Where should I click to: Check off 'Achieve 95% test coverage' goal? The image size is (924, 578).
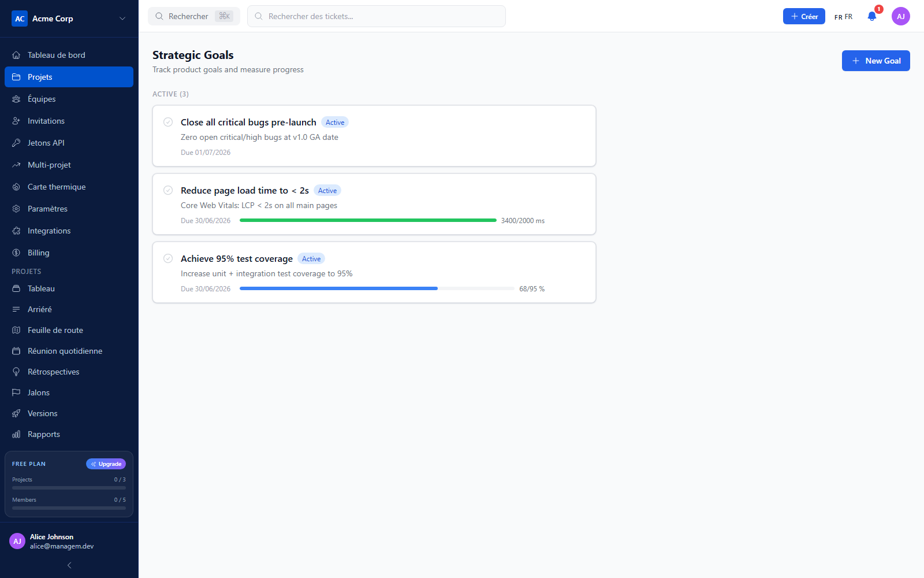tap(168, 258)
